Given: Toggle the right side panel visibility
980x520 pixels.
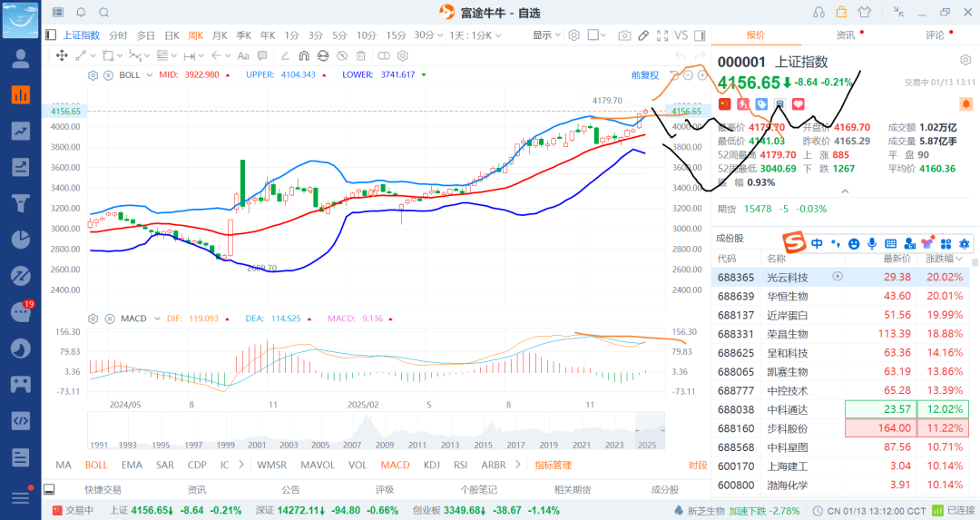Looking at the screenshot, I should coord(700,35).
